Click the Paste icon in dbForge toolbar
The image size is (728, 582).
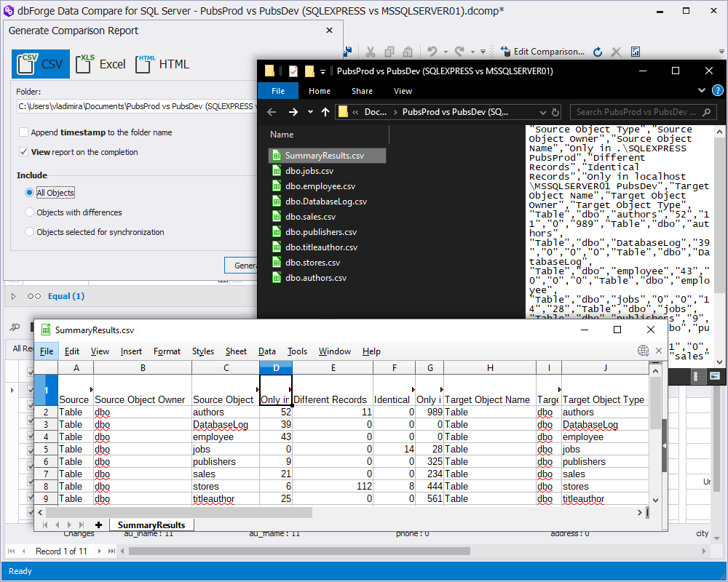coord(408,52)
